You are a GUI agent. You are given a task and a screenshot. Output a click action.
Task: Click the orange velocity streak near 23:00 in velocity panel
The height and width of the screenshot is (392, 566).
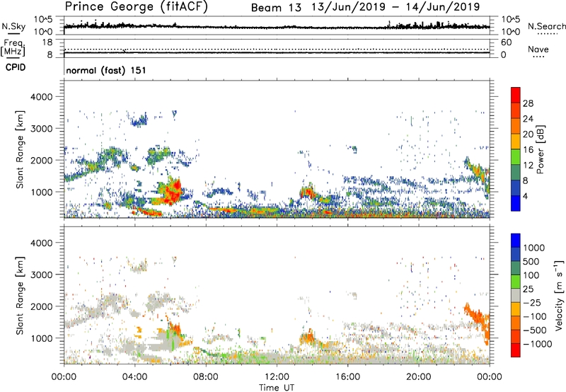[x=478, y=319]
